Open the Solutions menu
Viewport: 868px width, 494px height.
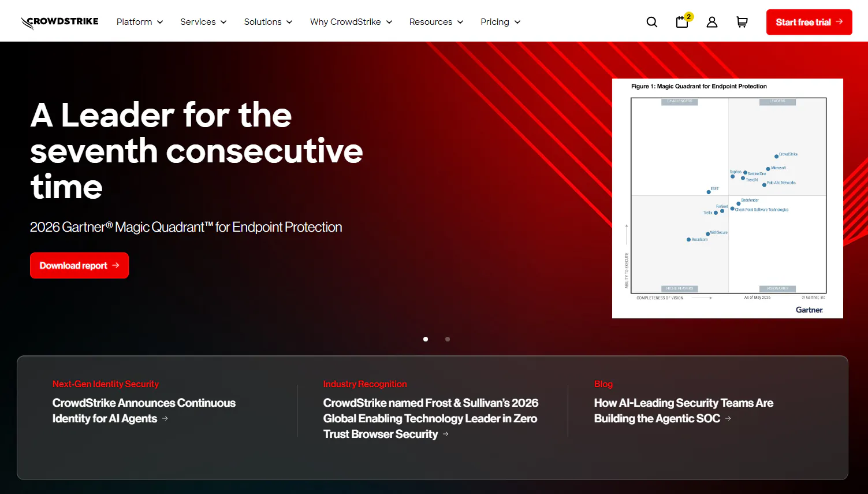pos(268,22)
